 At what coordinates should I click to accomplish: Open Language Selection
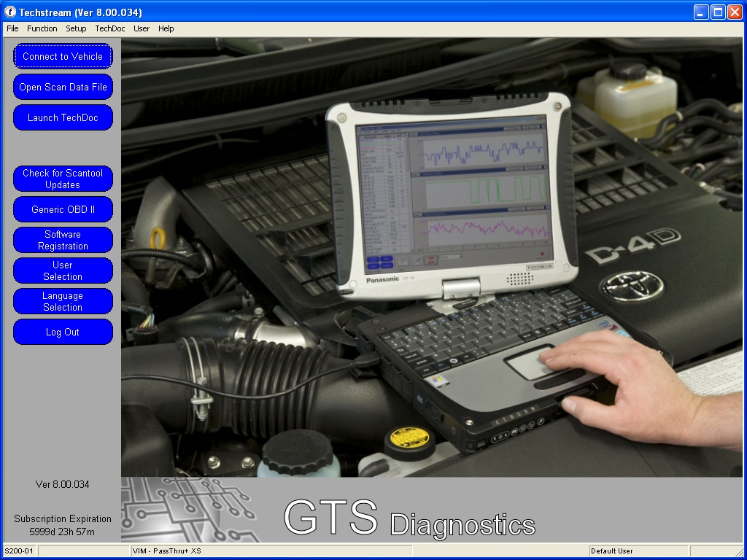(x=63, y=301)
